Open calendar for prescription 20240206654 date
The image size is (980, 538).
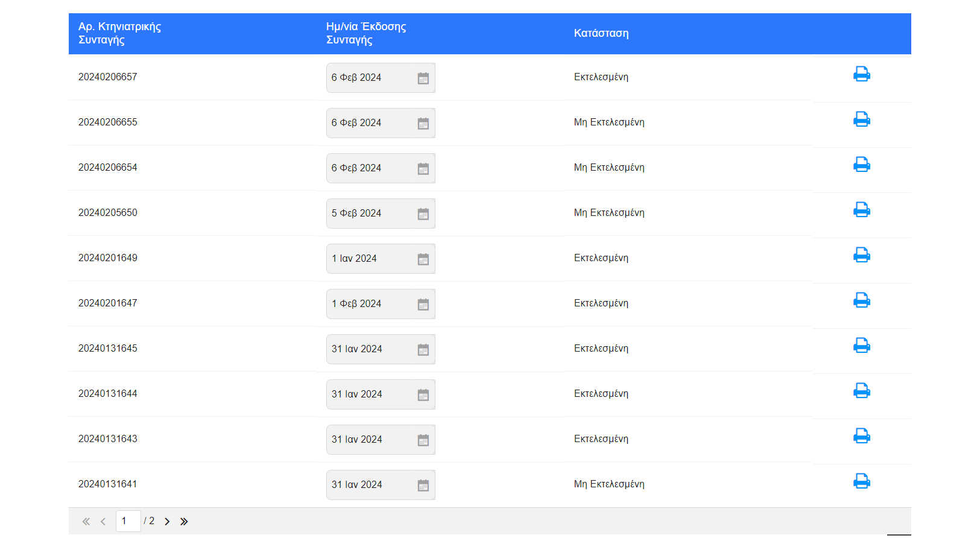point(423,169)
